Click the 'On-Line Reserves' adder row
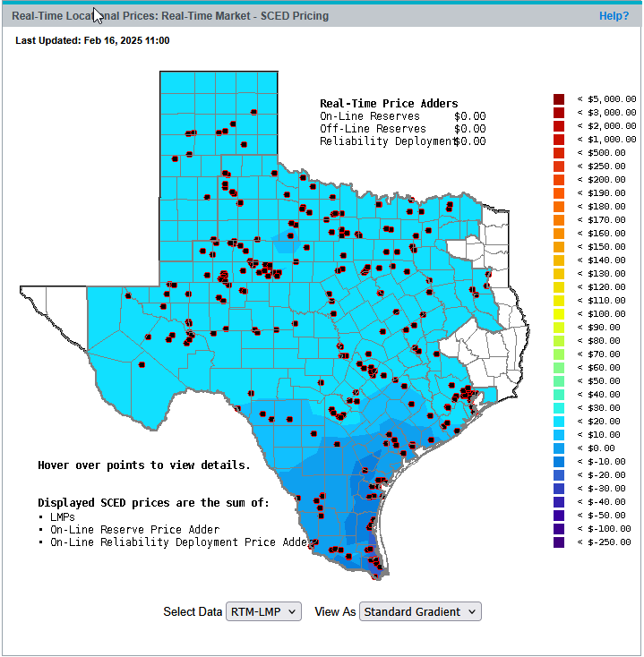Viewport: 644px width, 657px height. (x=402, y=116)
